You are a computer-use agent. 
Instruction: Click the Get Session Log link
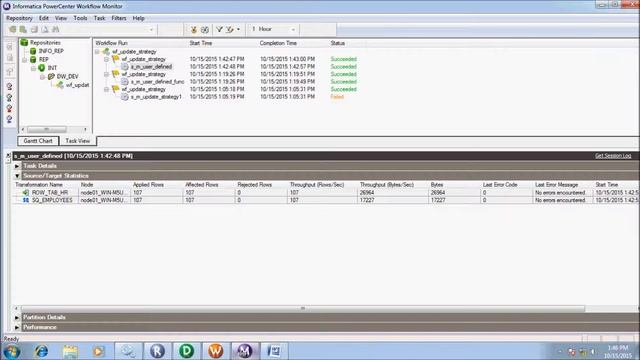[613, 156]
